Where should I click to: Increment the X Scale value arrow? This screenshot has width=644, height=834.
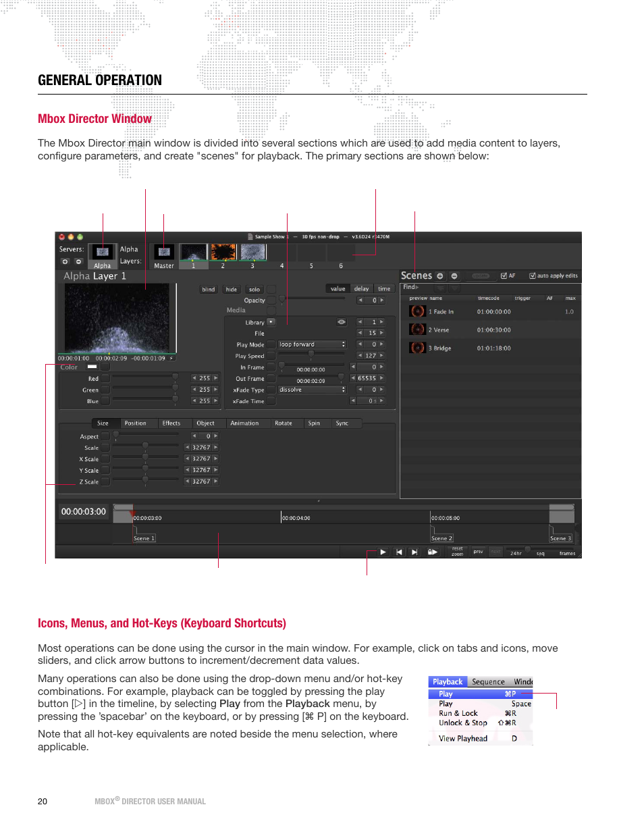tap(215, 459)
